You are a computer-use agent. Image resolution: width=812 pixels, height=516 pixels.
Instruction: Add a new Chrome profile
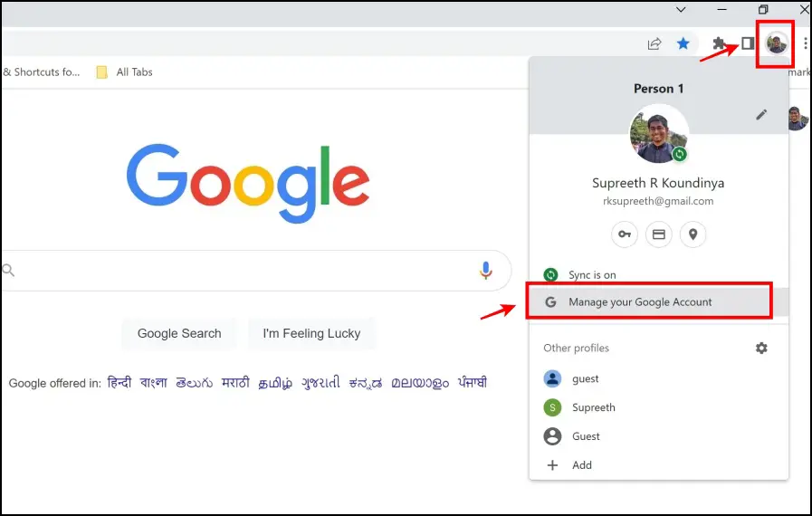click(x=659, y=464)
